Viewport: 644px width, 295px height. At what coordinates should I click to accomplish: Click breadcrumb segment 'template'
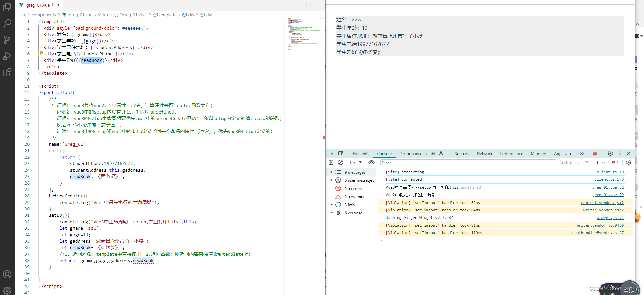[168, 15]
